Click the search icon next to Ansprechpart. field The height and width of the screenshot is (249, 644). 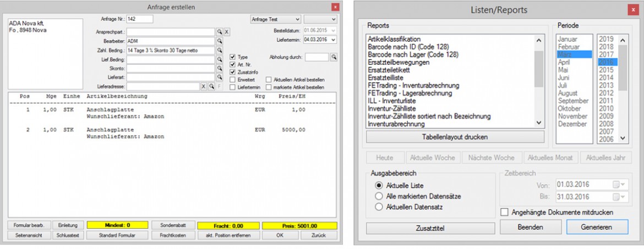point(219,32)
